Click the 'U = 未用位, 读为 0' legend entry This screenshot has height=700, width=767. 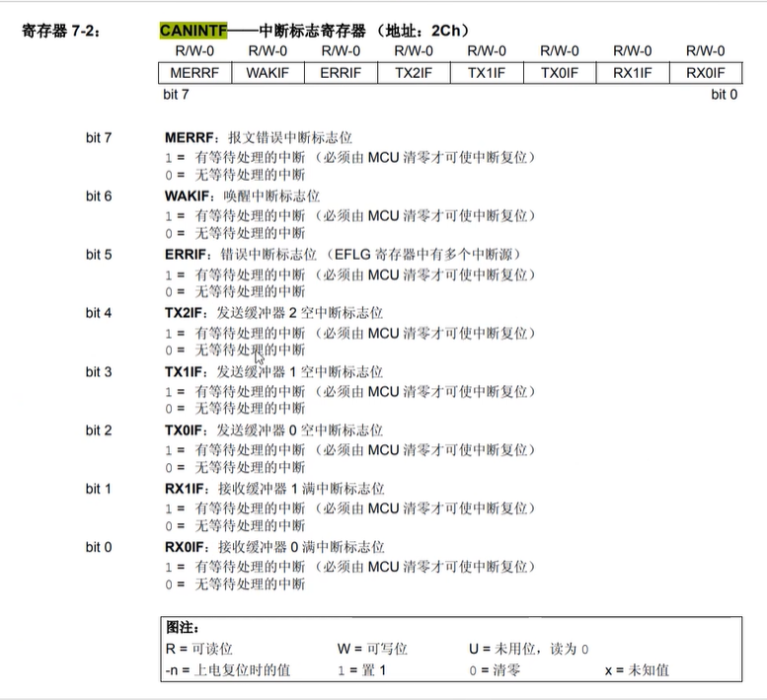529,649
